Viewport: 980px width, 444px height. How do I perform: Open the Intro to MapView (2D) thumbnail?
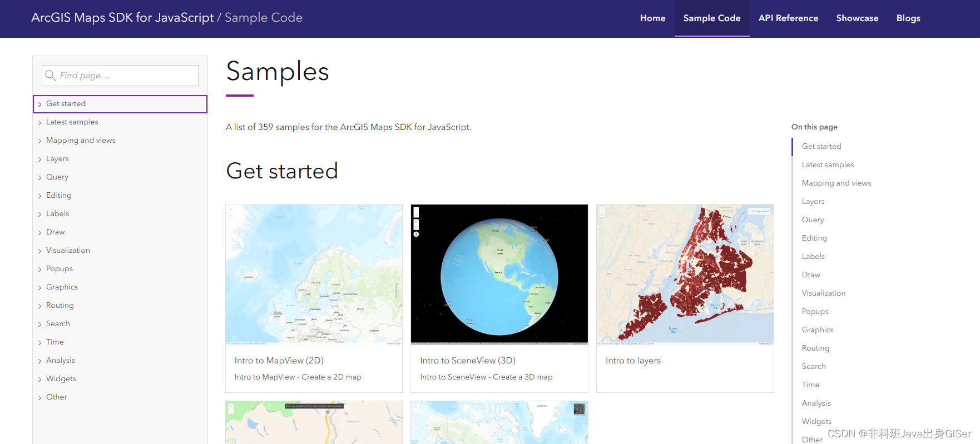pos(314,275)
